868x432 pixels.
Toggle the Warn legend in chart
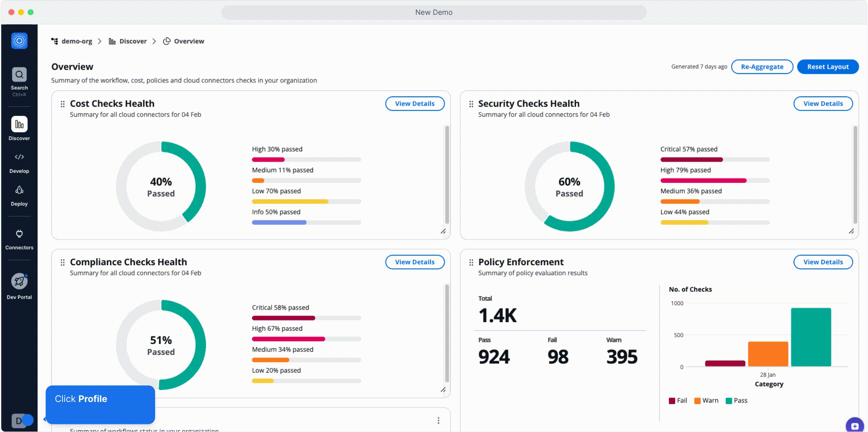coord(706,400)
